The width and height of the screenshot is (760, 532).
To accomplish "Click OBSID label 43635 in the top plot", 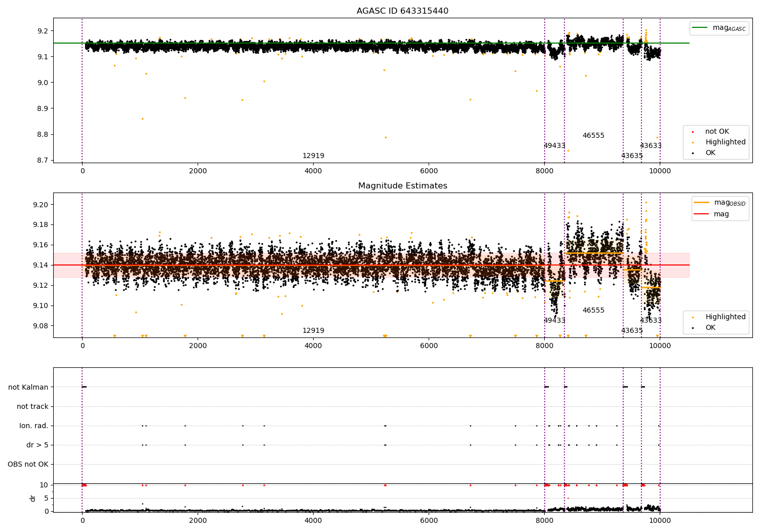I will click(x=632, y=156).
